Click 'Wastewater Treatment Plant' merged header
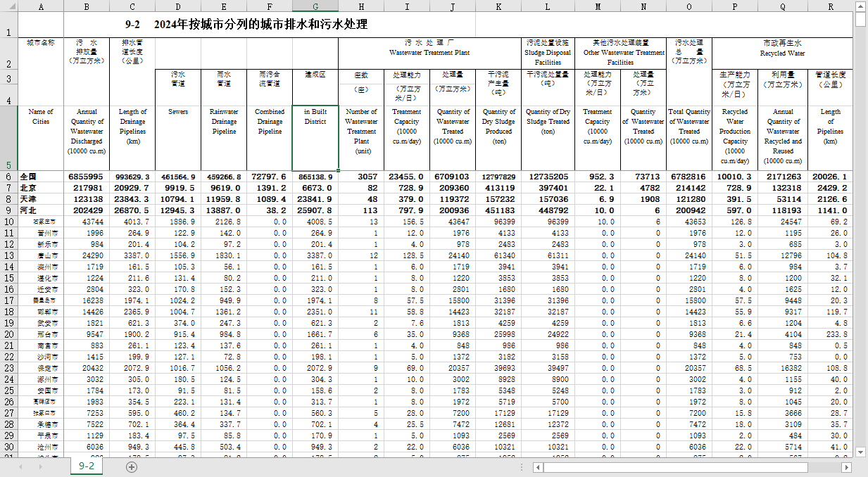Screen dimensions: 868x477 [429, 53]
